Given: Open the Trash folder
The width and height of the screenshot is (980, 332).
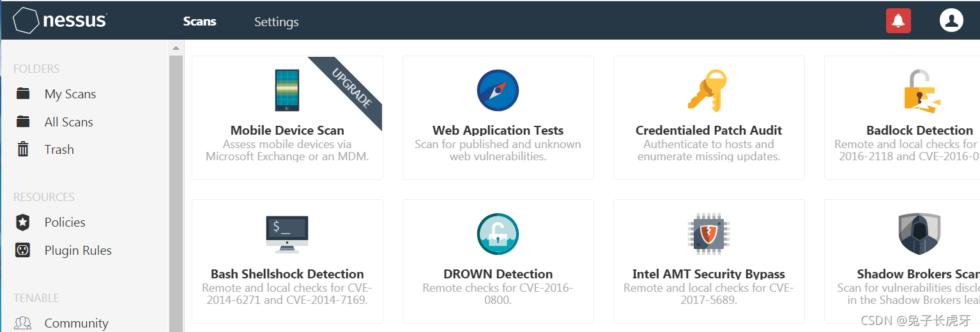Looking at the screenshot, I should coord(59,149).
